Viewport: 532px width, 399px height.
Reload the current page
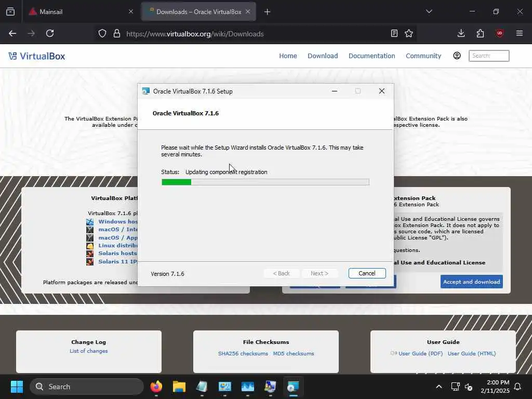coord(50,33)
